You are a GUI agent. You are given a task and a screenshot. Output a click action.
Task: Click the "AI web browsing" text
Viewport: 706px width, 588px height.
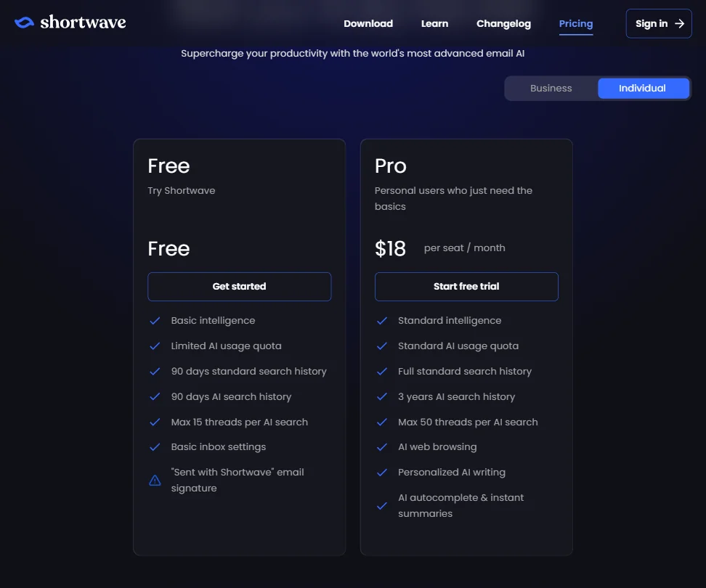tap(437, 446)
